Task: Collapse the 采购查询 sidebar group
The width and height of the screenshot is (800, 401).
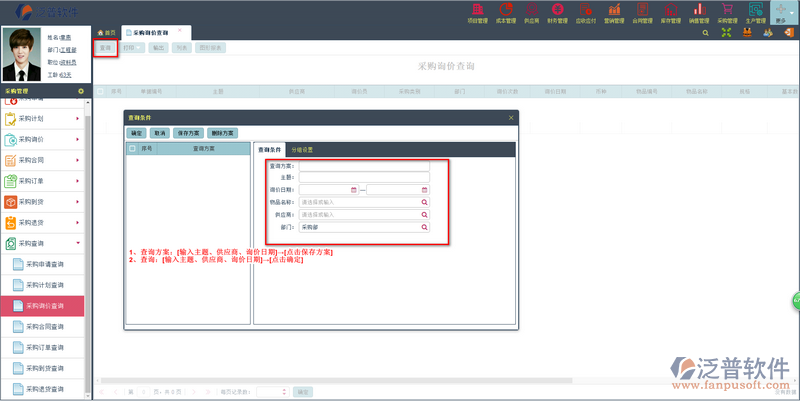Action: pos(78,243)
